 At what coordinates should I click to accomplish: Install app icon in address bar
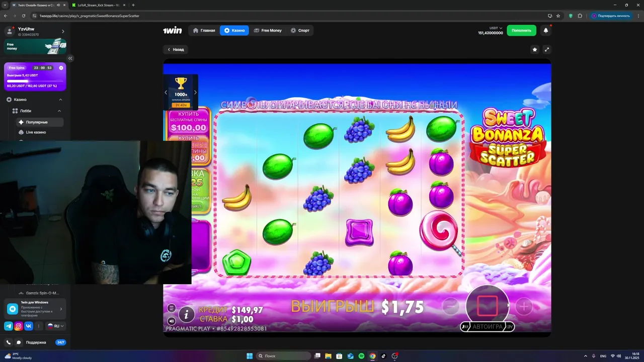[x=550, y=16]
